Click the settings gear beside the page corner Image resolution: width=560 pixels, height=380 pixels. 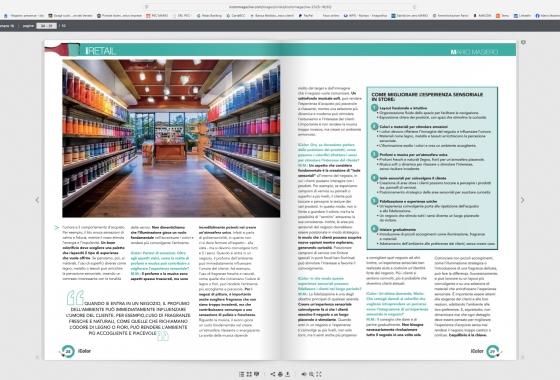click(x=523, y=42)
